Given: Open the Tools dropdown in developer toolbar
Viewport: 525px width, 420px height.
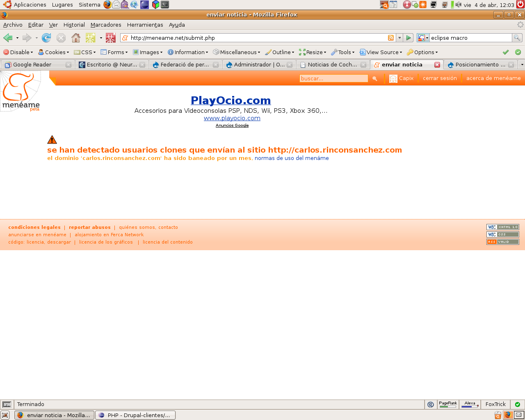Looking at the screenshot, I should coord(343,52).
